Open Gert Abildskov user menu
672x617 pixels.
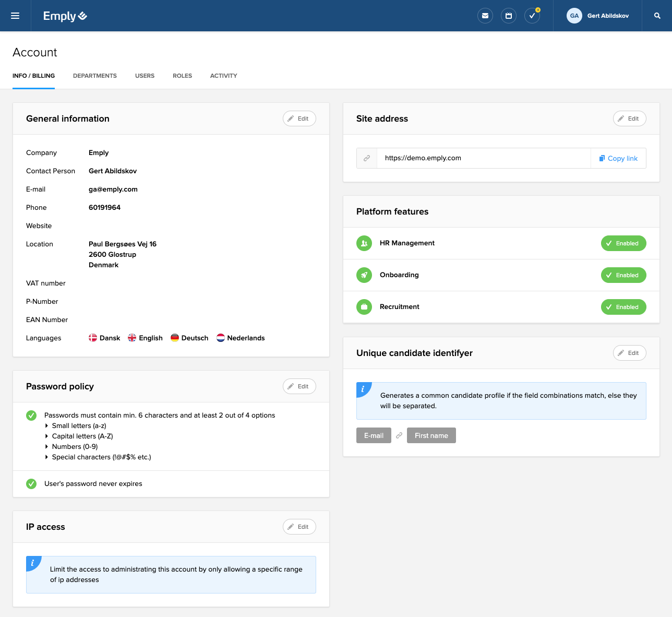point(608,16)
